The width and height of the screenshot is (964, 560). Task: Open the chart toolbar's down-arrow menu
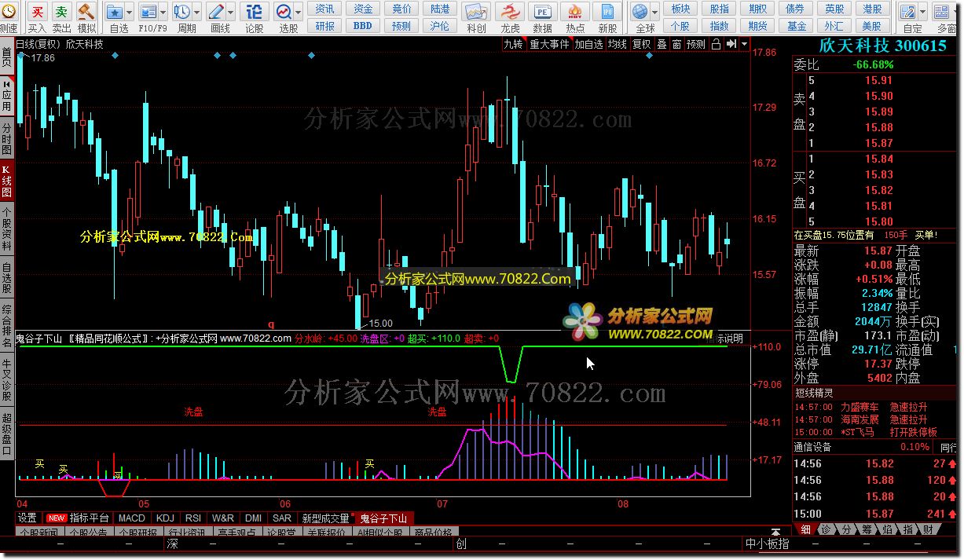pyautogui.click(x=745, y=45)
